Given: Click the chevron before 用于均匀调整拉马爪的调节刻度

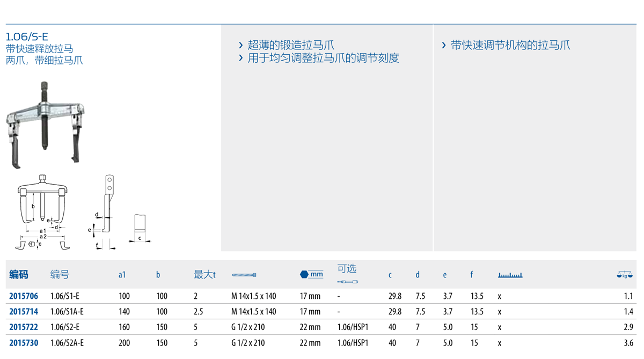Looking at the screenshot, I should (241, 58).
